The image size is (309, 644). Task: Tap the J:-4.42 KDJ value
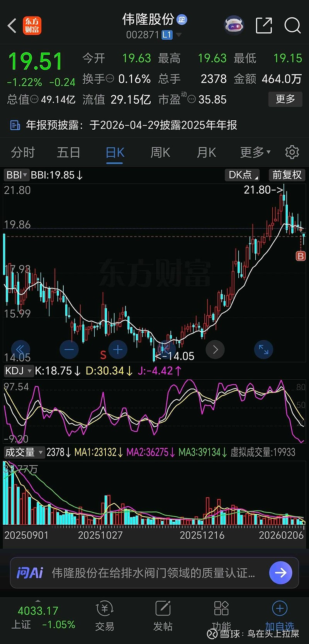tap(160, 371)
